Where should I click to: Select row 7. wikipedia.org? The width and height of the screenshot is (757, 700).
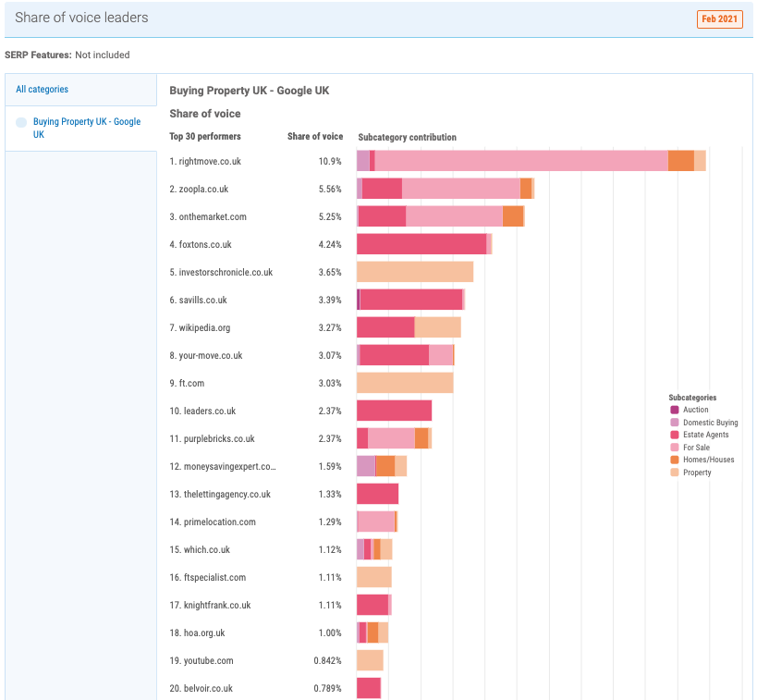click(x=200, y=327)
